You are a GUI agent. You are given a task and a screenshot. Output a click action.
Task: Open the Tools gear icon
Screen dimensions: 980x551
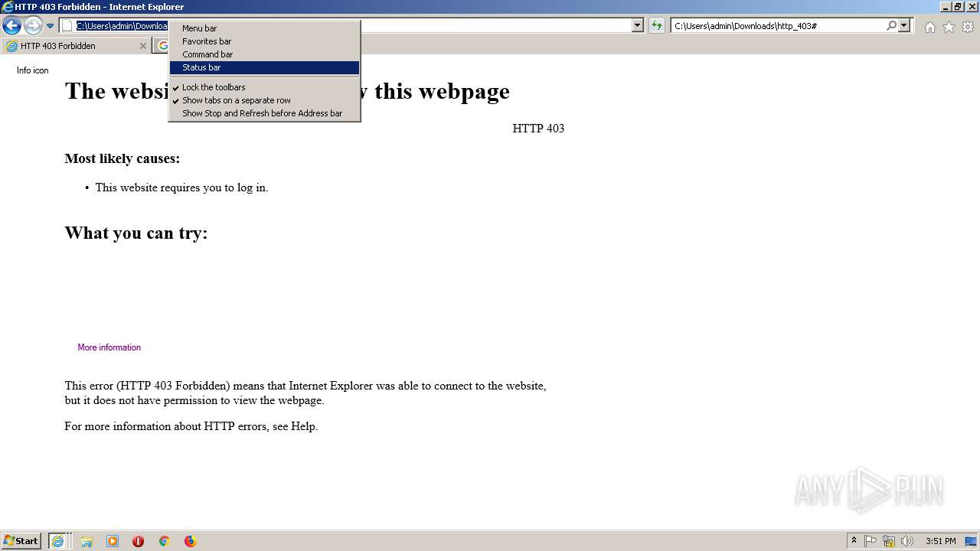click(x=968, y=27)
